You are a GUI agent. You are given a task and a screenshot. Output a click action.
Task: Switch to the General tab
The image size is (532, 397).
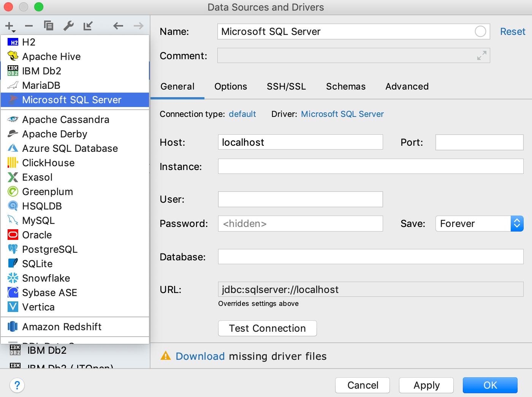177,87
